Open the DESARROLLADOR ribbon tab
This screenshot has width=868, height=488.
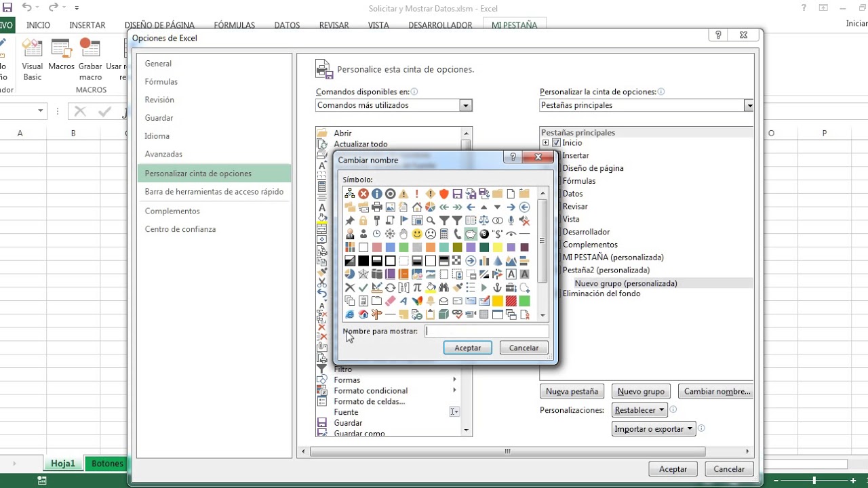(x=440, y=25)
